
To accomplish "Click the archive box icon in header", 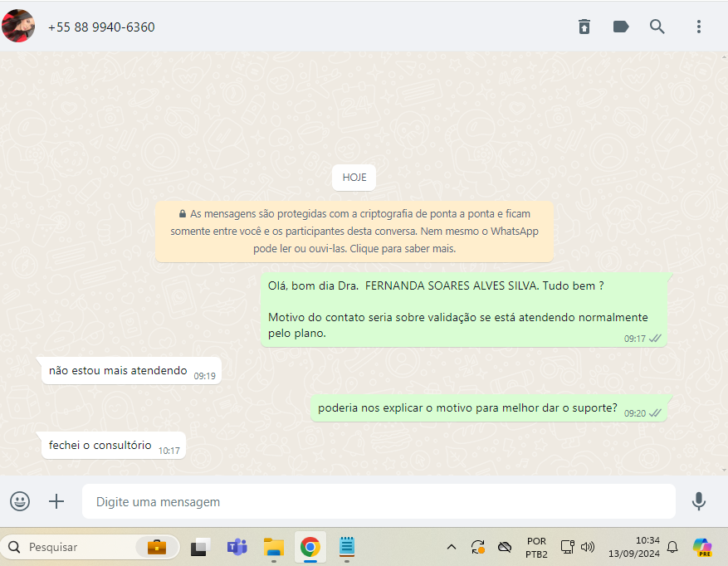I will click(x=584, y=27).
